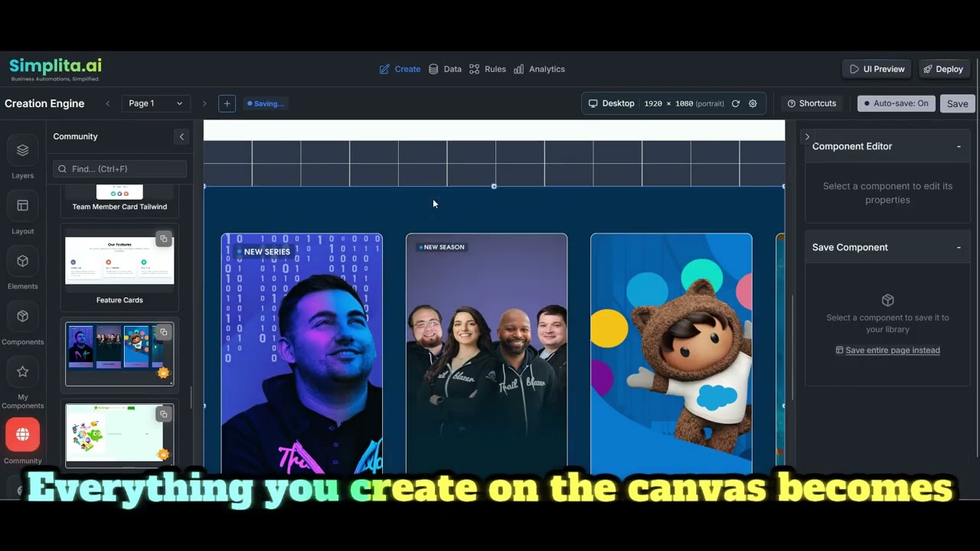Switch to the Create tab
980x551 pixels.
click(400, 69)
